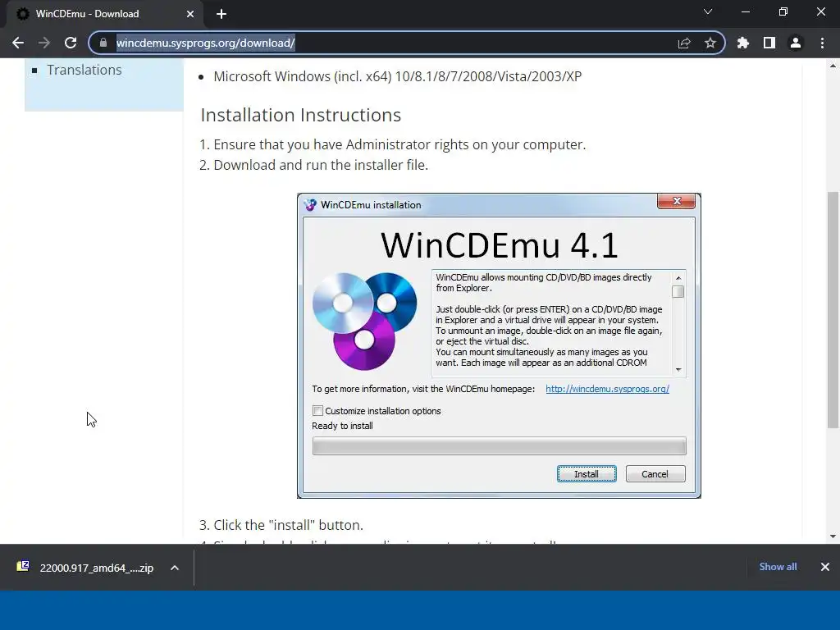Click step 1 'Ensure that you have Administrator rights'
Screen dimensions: 840x630
pyautogui.click(x=399, y=144)
